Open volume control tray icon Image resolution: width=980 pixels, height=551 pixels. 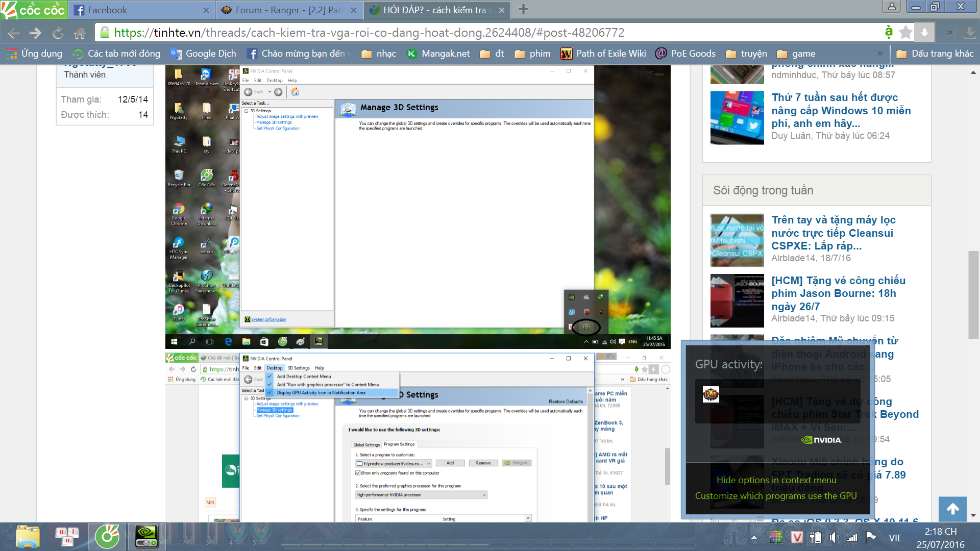(x=834, y=537)
